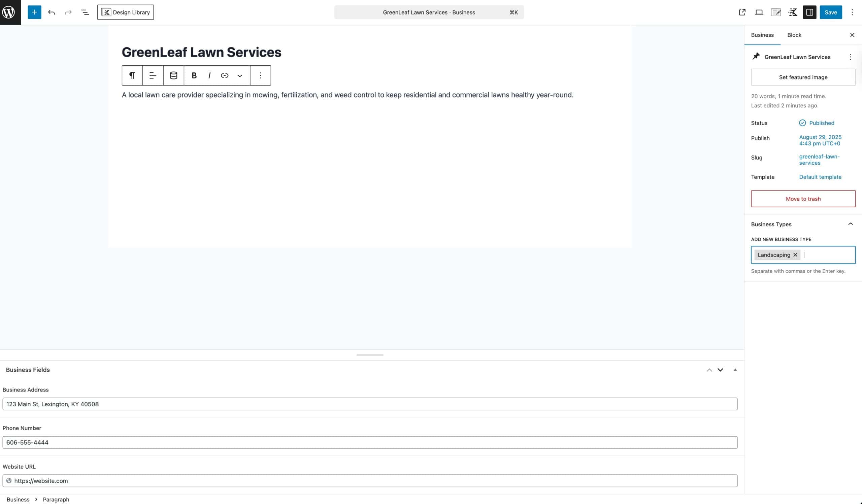View the Business in a new tab
This screenshot has width=862, height=504.
tap(742, 12)
